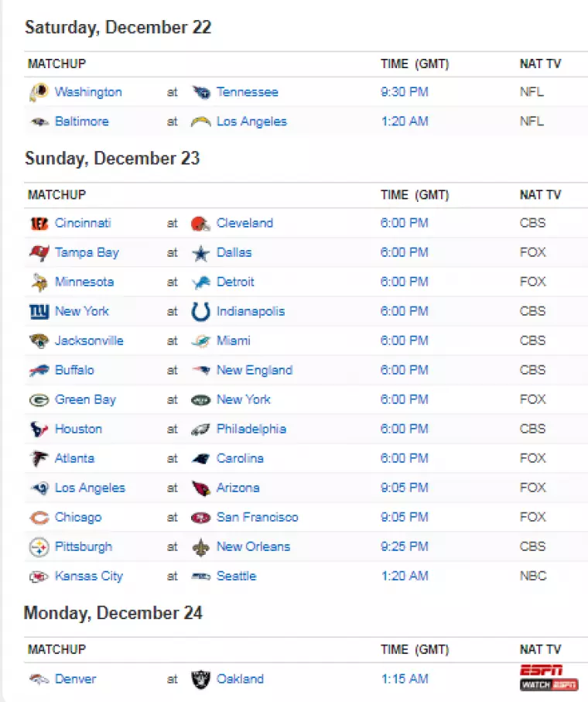Open the Kansas City team link
The height and width of the screenshot is (702, 588).
coord(89,576)
